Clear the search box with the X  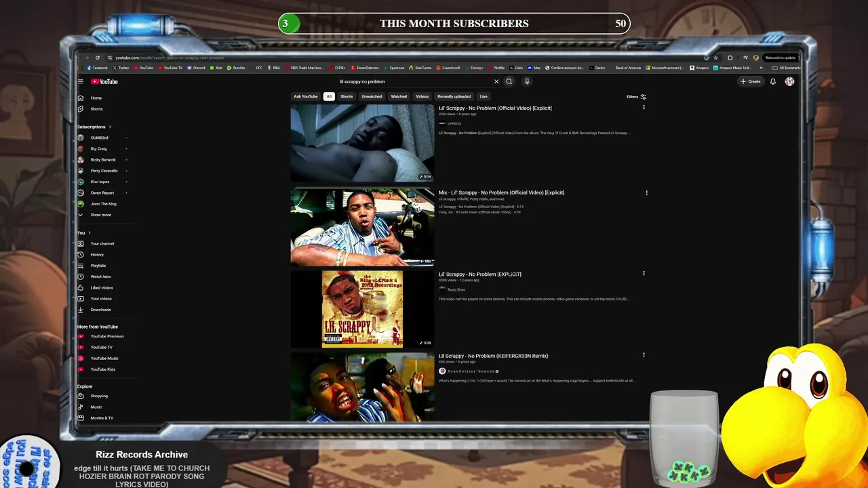pos(496,81)
